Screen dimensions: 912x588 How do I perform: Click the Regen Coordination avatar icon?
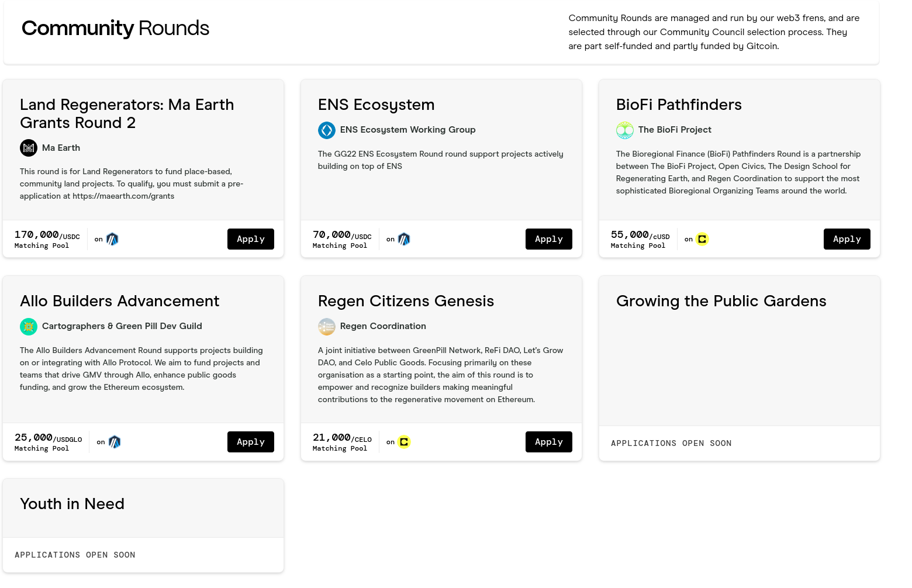pyautogui.click(x=327, y=326)
